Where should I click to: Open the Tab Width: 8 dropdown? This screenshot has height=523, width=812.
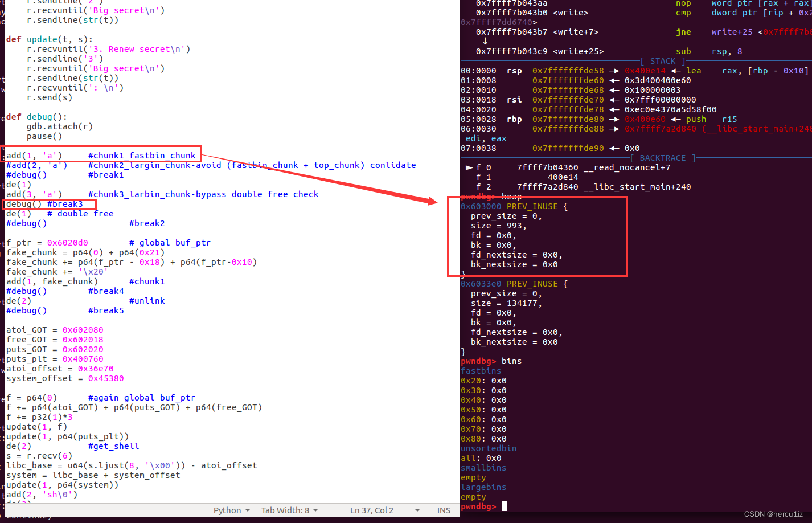point(290,510)
